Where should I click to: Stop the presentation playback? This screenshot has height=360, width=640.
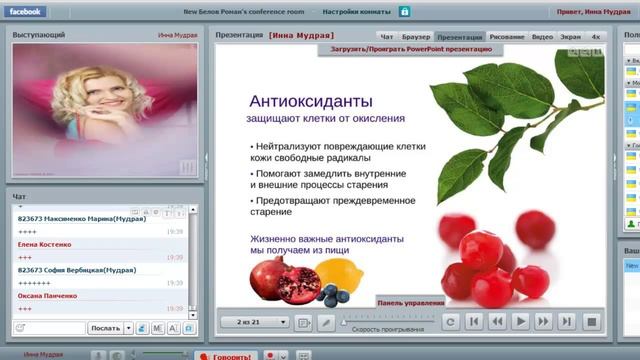pyautogui.click(x=591, y=322)
